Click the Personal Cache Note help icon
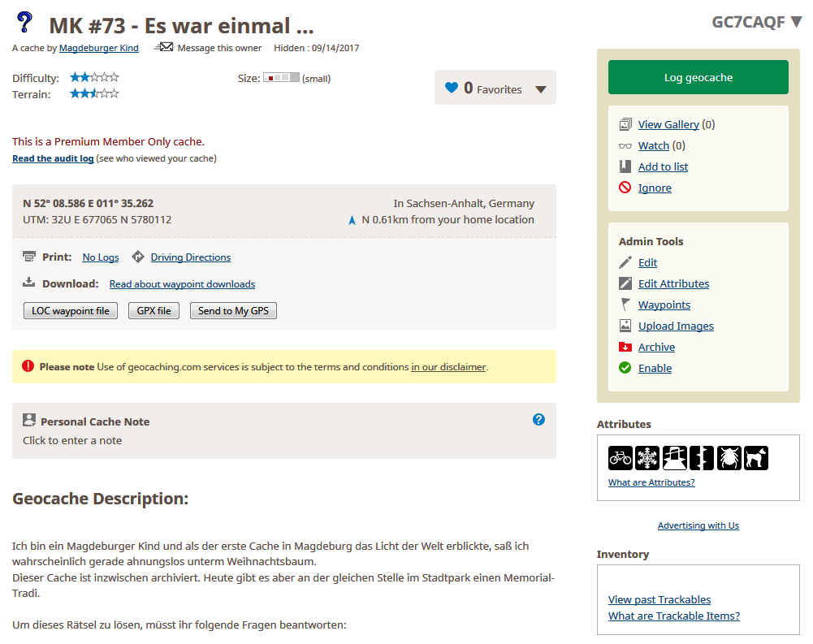 (538, 420)
